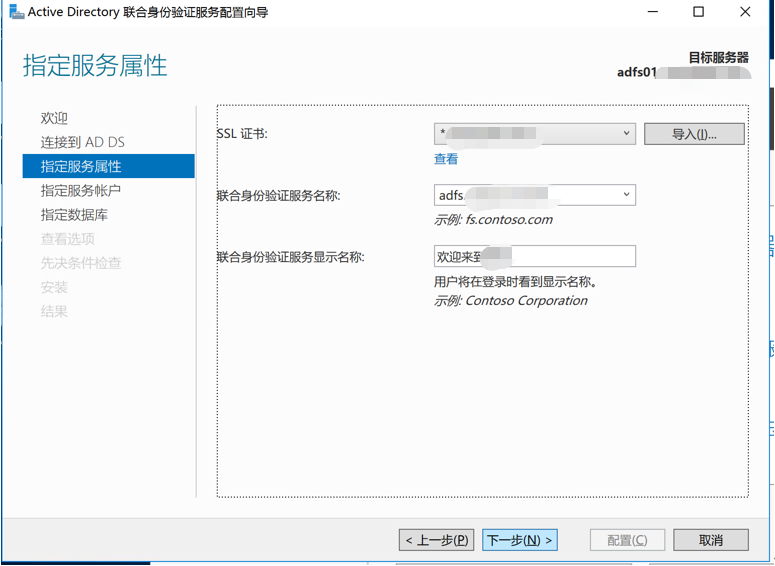Go to the 指定服务帐户 step
This screenshot has width=775, height=566.
coord(81,190)
